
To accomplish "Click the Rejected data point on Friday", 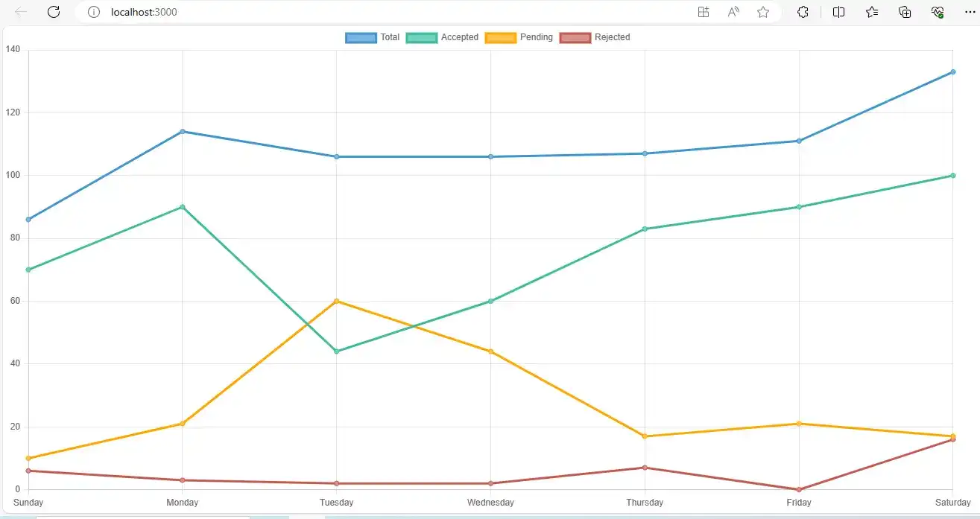I will pyautogui.click(x=799, y=489).
